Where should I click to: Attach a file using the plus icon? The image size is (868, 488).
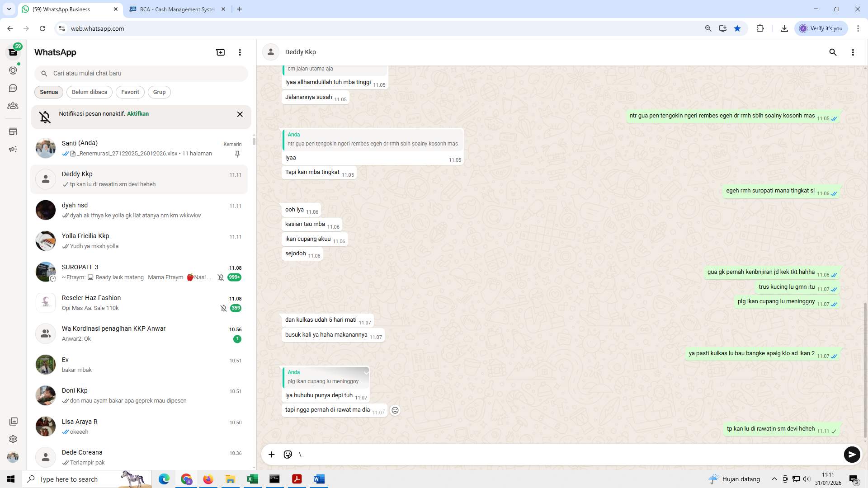[271, 455]
